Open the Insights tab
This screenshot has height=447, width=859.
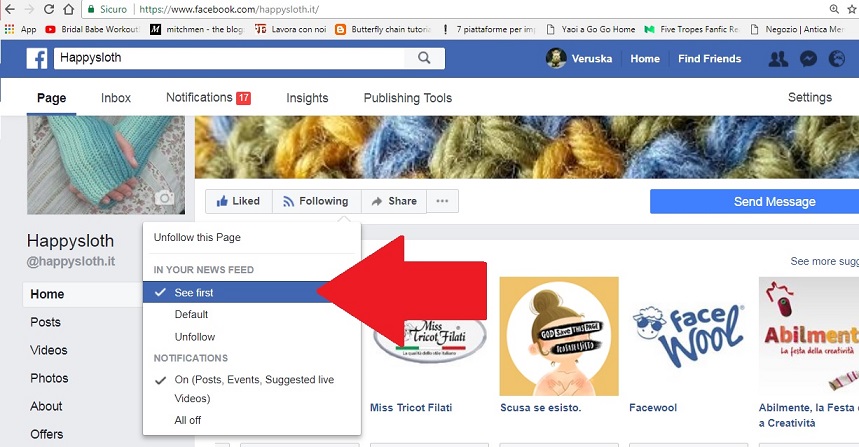point(307,98)
